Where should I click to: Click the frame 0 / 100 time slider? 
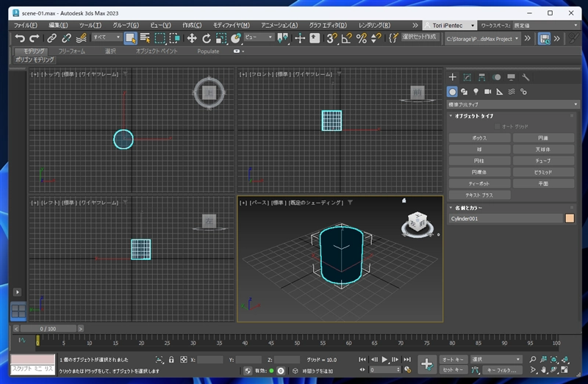48,328
